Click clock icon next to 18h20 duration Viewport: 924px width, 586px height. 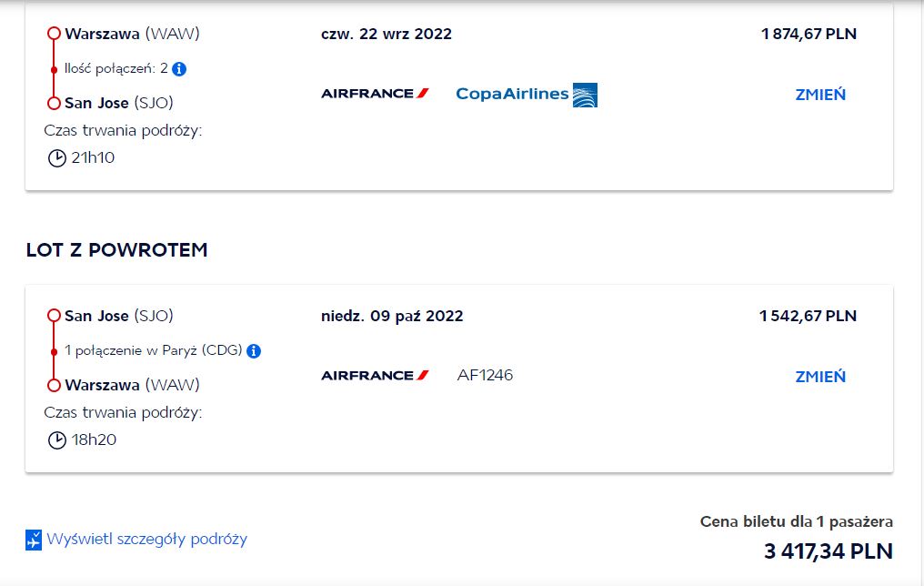(57, 439)
